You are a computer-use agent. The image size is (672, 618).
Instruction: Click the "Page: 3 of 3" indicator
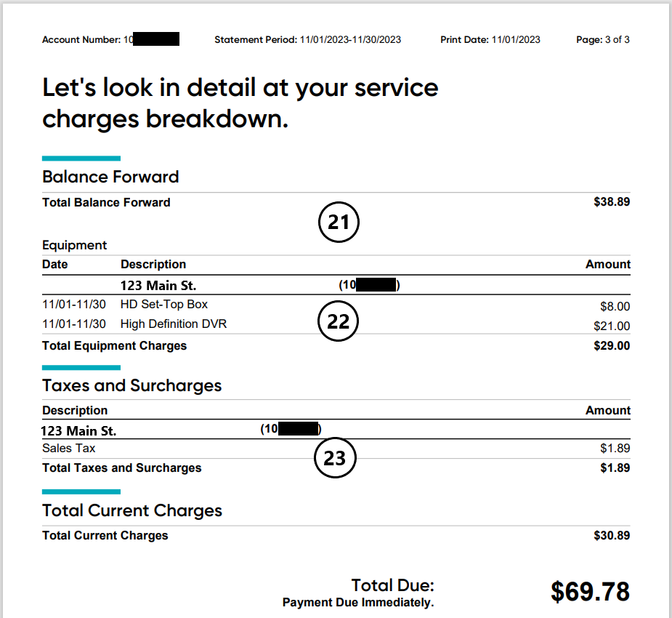pos(602,40)
